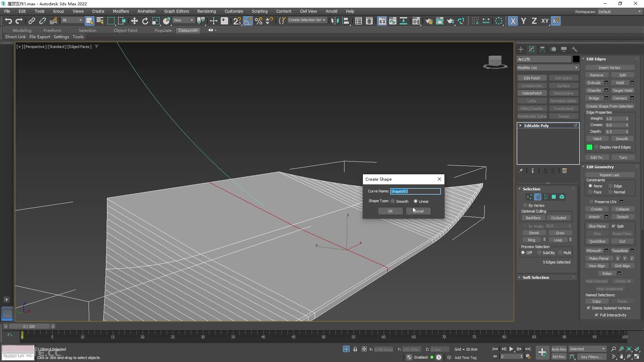Viewport: 644px width, 362px height.
Task: Collapse the Edit Edges rollout
Action: [x=596, y=59]
